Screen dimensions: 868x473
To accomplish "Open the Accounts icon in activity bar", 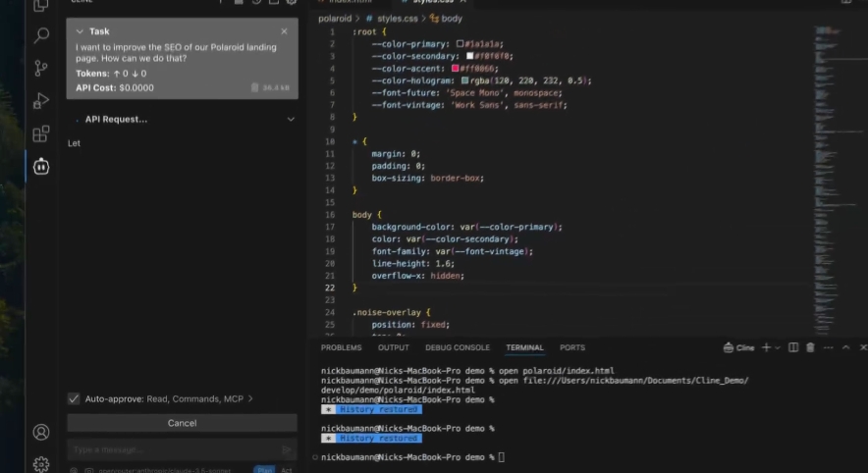I will (x=41, y=432).
